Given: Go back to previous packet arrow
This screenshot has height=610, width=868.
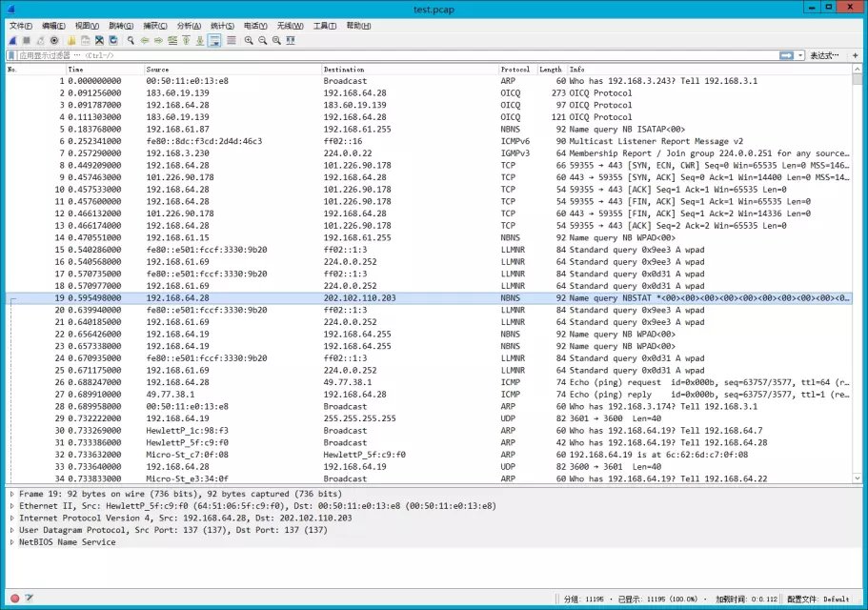Looking at the screenshot, I should point(145,40).
